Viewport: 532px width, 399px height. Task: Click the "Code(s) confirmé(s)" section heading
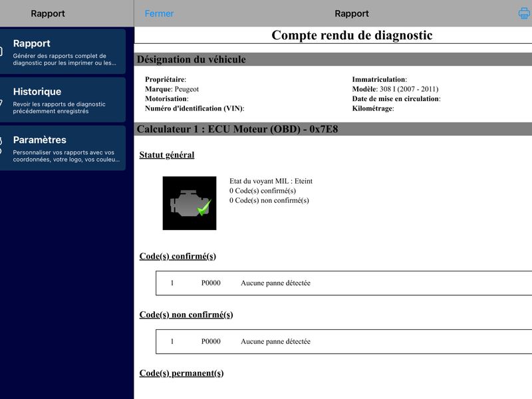178,256
